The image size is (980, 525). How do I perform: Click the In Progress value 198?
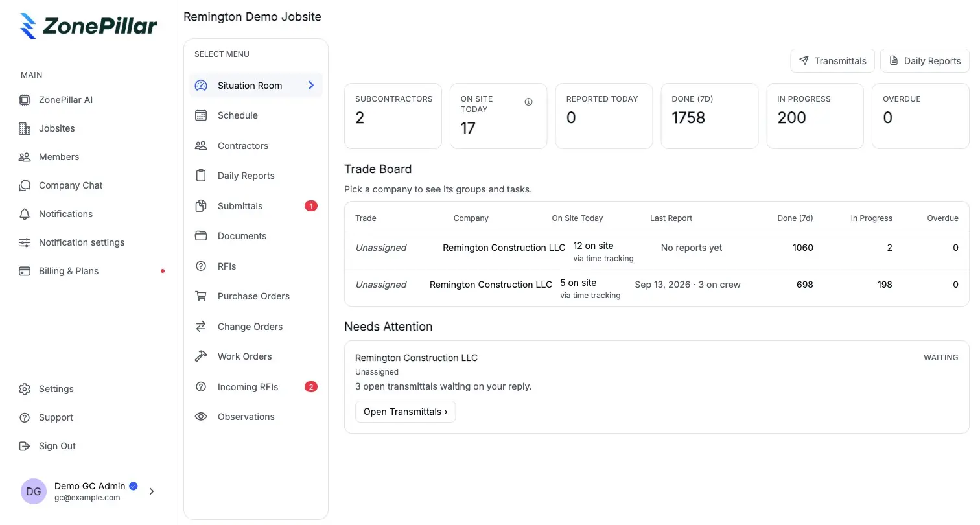click(x=885, y=285)
